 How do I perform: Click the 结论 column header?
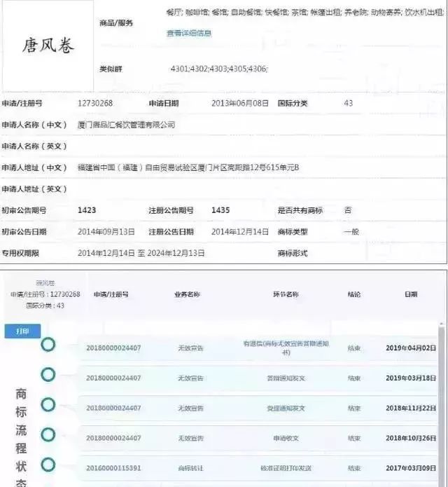click(353, 295)
